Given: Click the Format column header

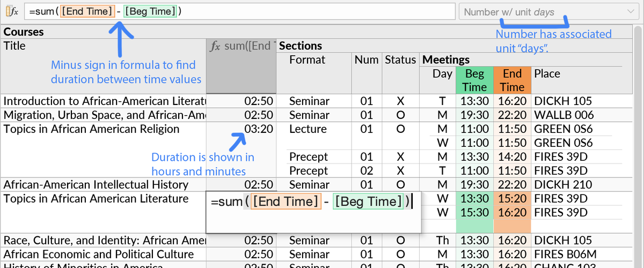Looking at the screenshot, I should click(308, 60).
